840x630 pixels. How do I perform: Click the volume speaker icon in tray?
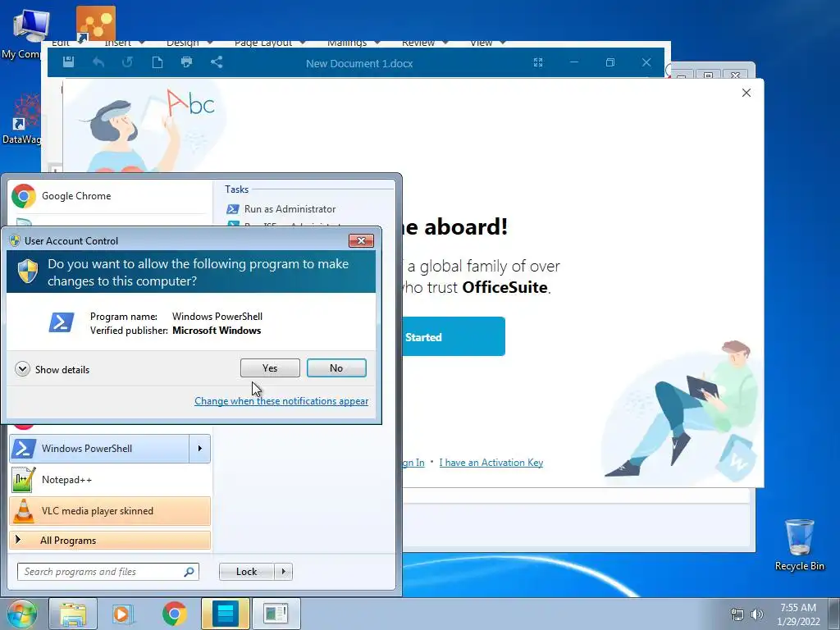756,614
